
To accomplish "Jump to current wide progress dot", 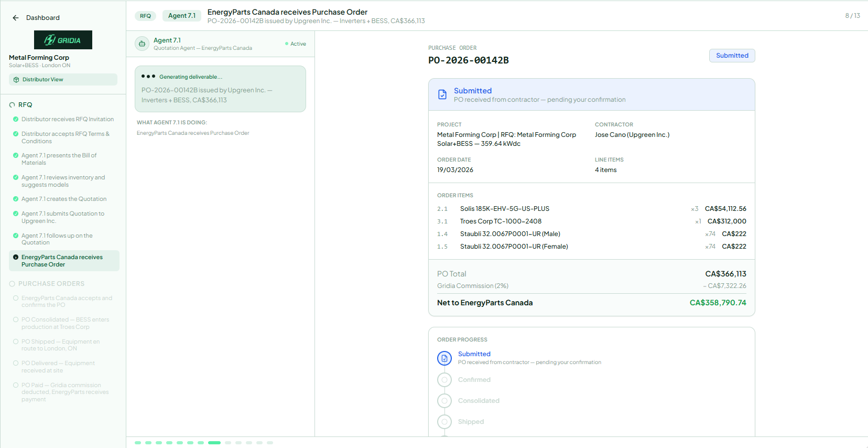I will [214, 443].
